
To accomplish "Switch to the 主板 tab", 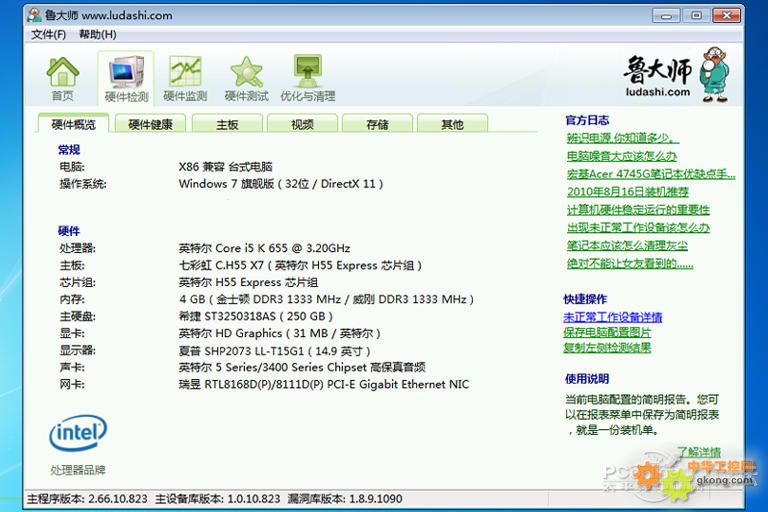I will tap(227, 124).
